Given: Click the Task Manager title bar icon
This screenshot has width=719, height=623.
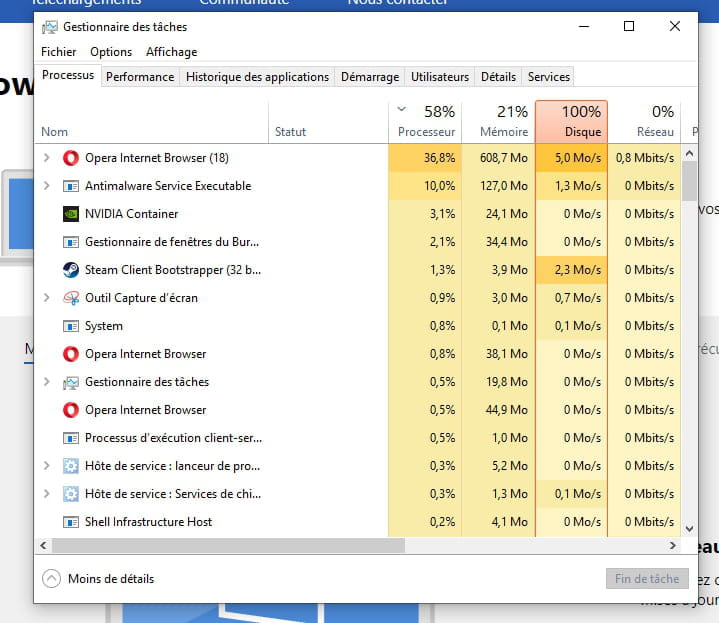Looking at the screenshot, I should coord(50,28).
